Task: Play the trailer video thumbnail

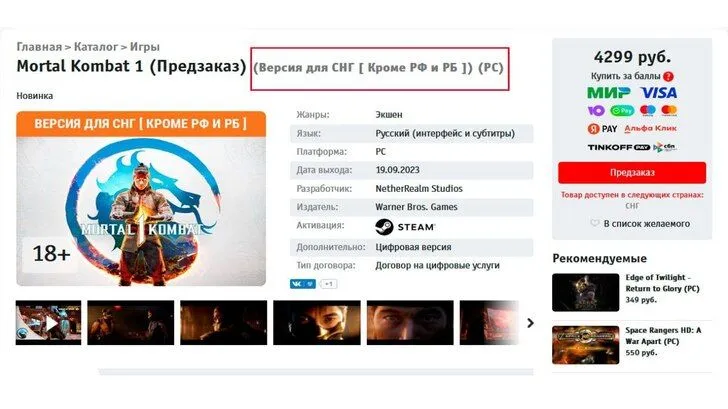Action: point(48,323)
